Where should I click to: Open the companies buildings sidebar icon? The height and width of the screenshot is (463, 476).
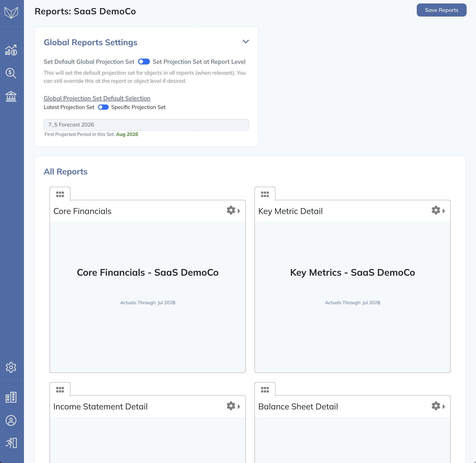tap(11, 397)
